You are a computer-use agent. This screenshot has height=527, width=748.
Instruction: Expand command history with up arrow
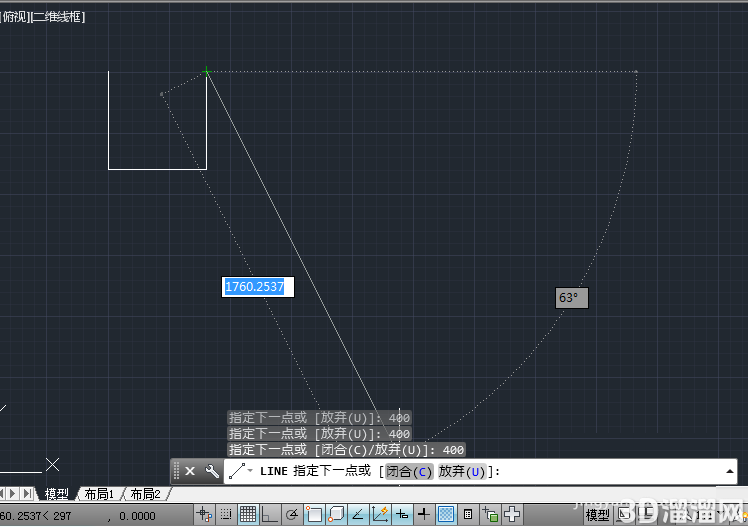729,471
